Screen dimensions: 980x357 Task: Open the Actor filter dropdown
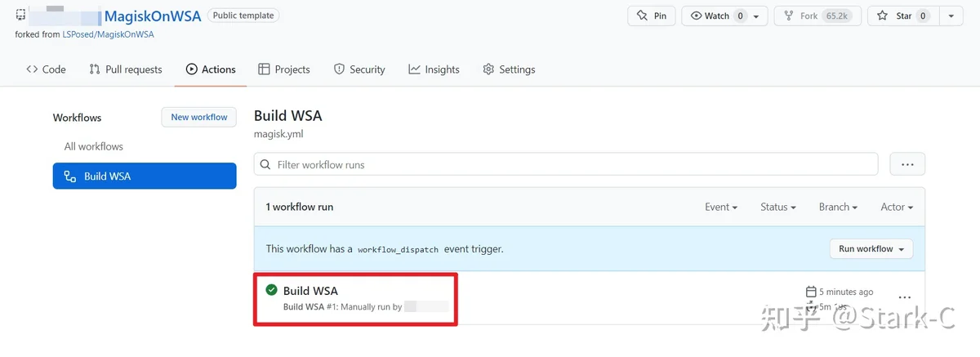(x=897, y=207)
